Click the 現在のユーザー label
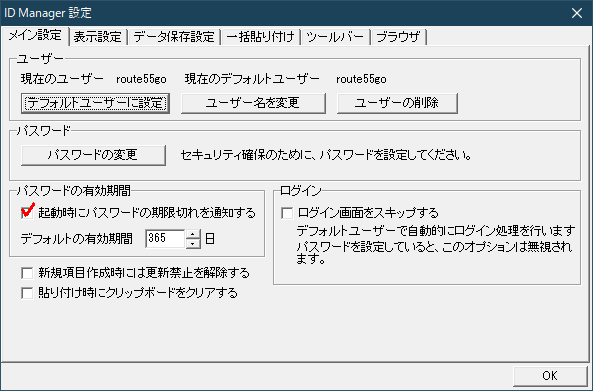 click(x=62, y=79)
